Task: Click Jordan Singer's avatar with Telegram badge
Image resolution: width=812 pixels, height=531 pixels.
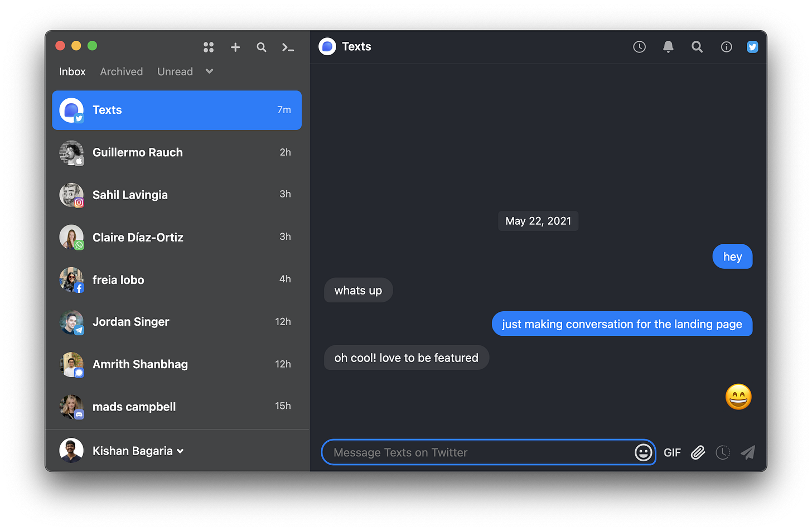Action: pos(71,322)
